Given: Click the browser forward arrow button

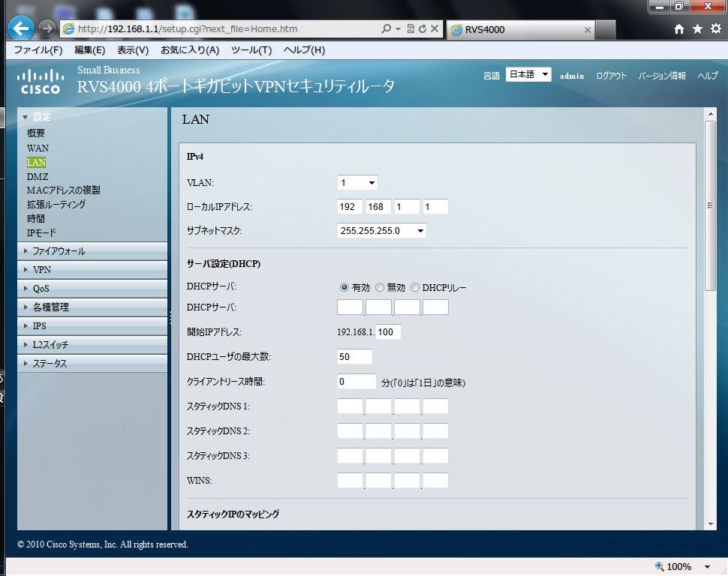Looking at the screenshot, I should coord(47,28).
